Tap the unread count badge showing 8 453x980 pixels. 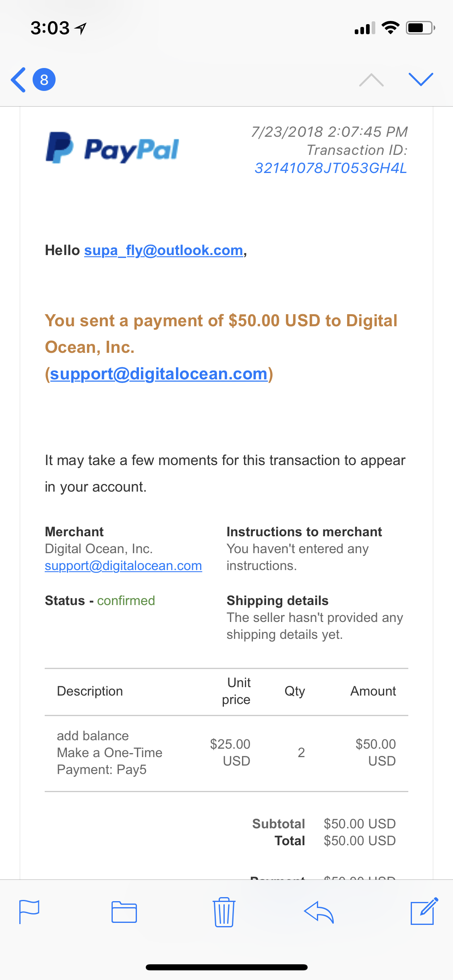[44, 80]
